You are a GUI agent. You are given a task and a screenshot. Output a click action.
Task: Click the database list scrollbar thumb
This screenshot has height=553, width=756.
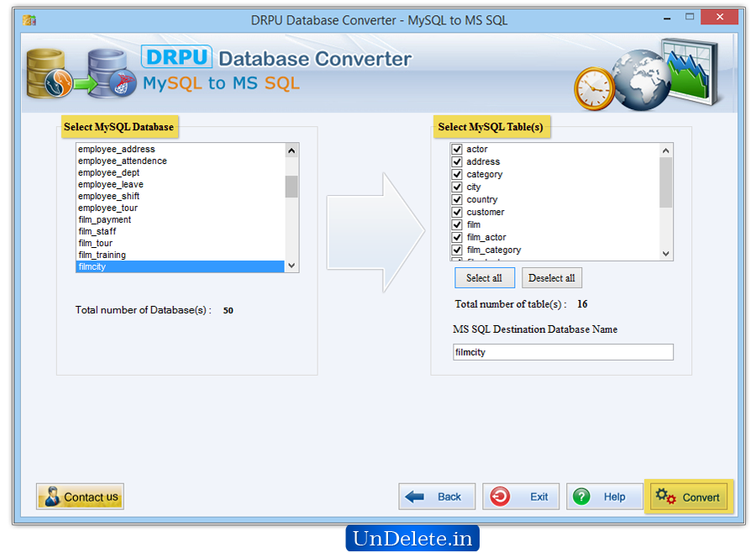[291, 187]
